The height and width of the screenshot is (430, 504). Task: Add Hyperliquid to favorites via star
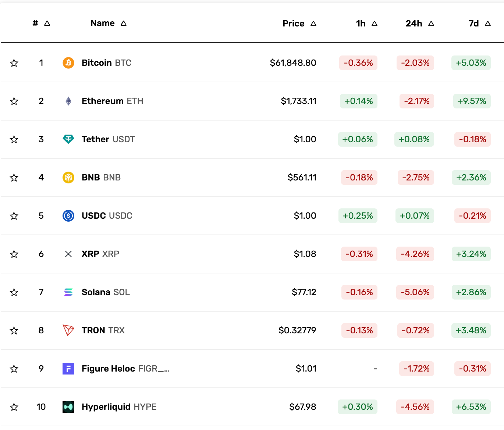tap(14, 407)
